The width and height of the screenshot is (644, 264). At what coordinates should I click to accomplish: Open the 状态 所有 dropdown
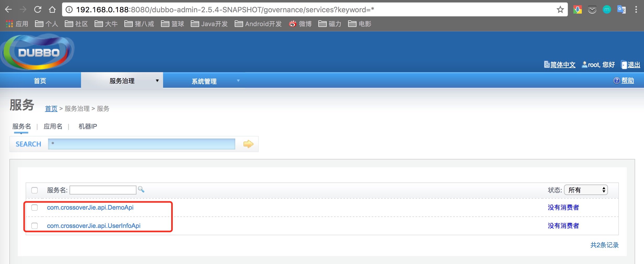(586, 190)
